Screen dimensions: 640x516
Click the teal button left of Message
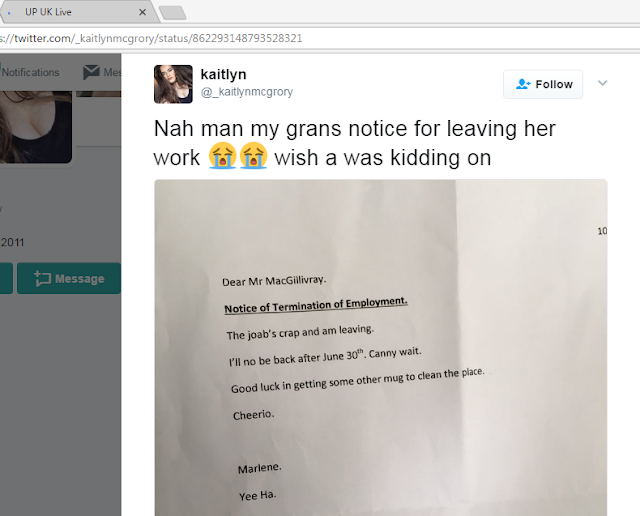coord(6,278)
